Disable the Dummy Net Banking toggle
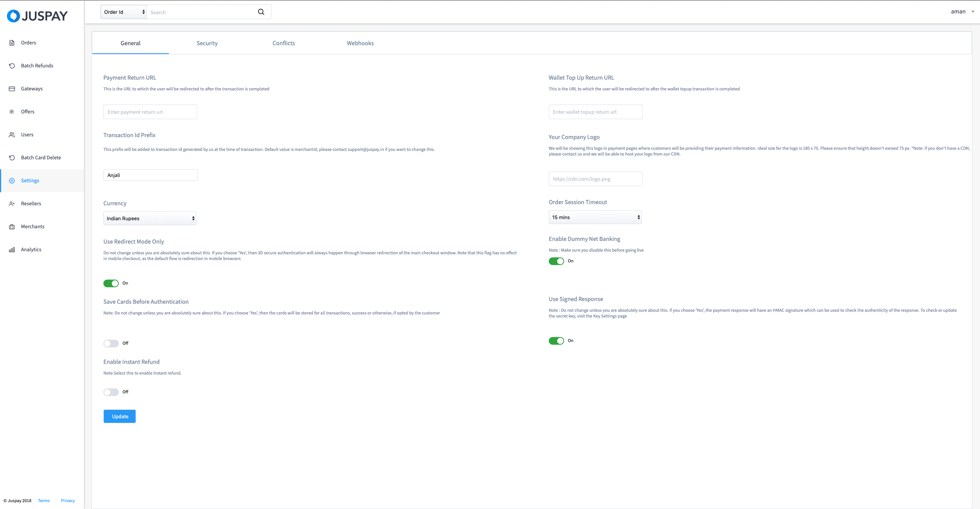 coord(556,261)
